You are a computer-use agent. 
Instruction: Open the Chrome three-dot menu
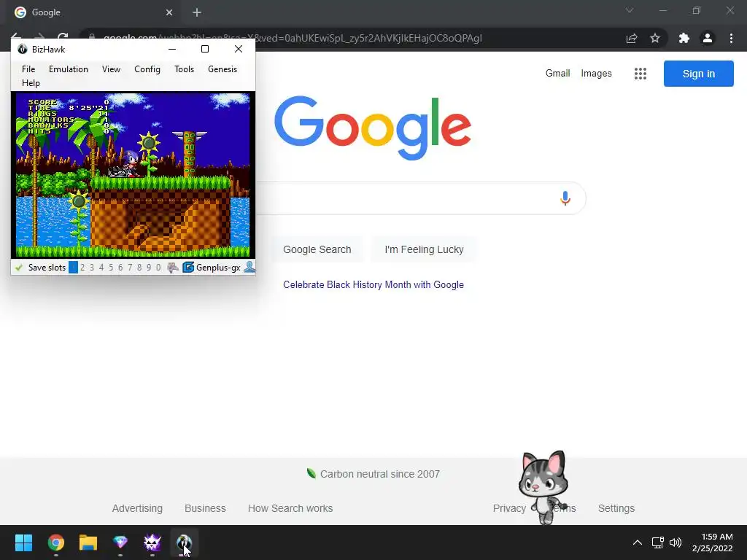[x=731, y=38]
